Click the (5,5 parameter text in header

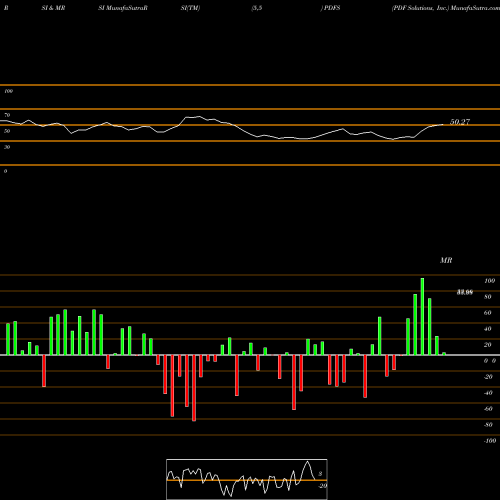(257, 8)
